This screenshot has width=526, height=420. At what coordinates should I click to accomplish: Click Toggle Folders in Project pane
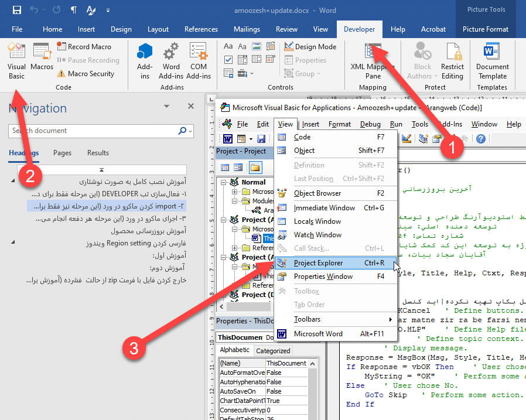tap(255, 168)
